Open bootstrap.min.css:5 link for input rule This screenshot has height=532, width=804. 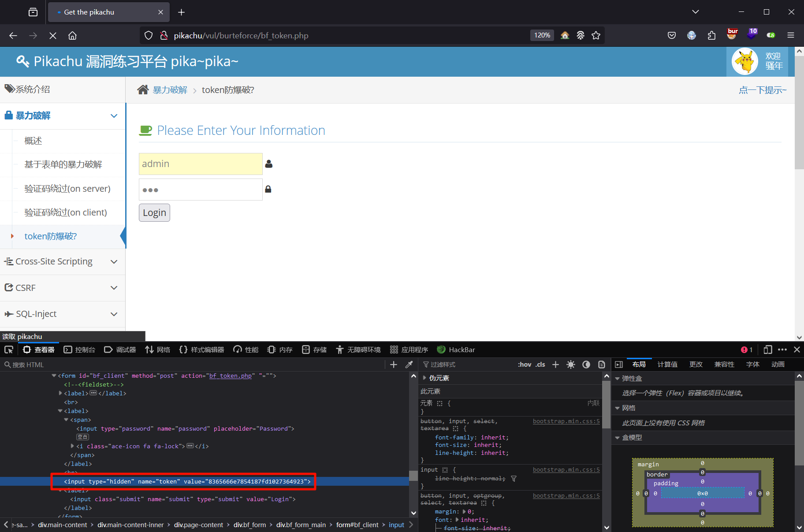pos(566,470)
